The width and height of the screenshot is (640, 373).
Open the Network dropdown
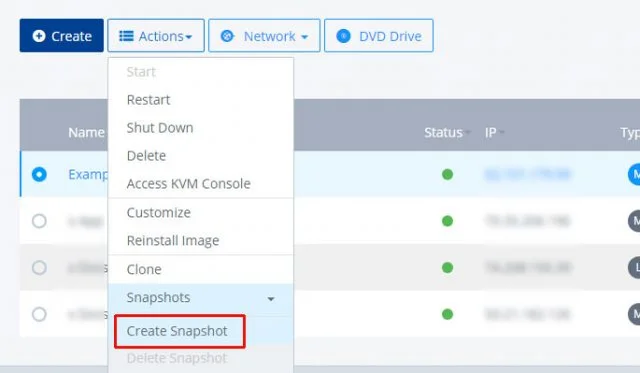[x=264, y=36]
